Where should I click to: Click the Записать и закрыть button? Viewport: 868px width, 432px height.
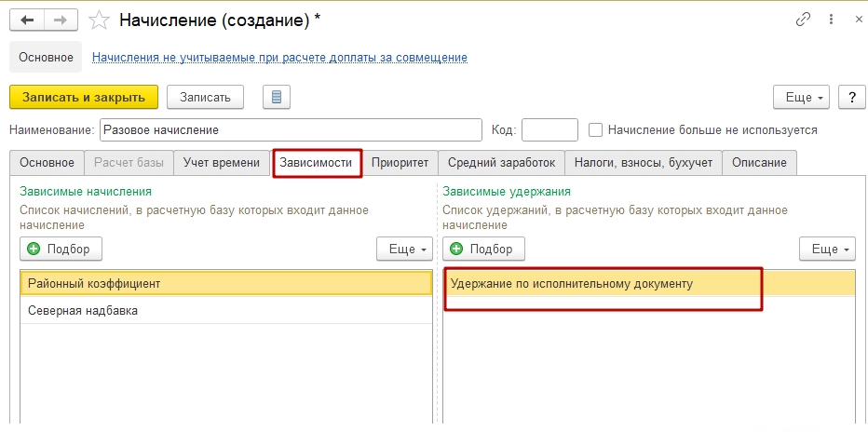[84, 98]
